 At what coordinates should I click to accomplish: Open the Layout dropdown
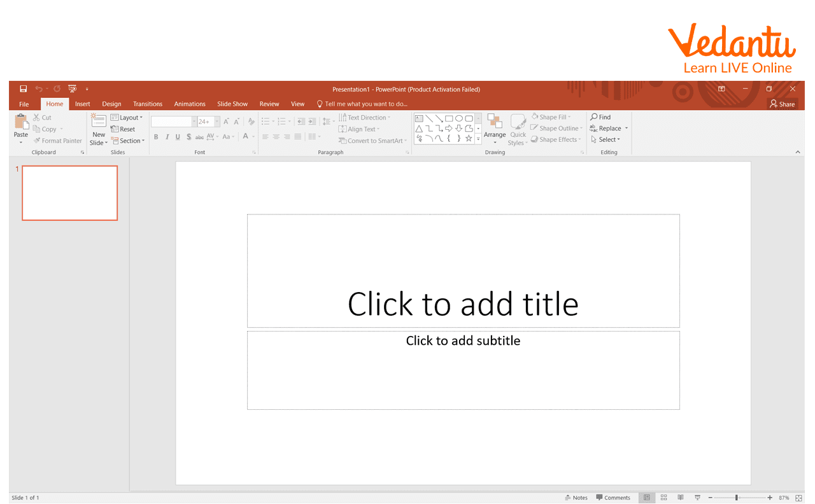tap(127, 118)
